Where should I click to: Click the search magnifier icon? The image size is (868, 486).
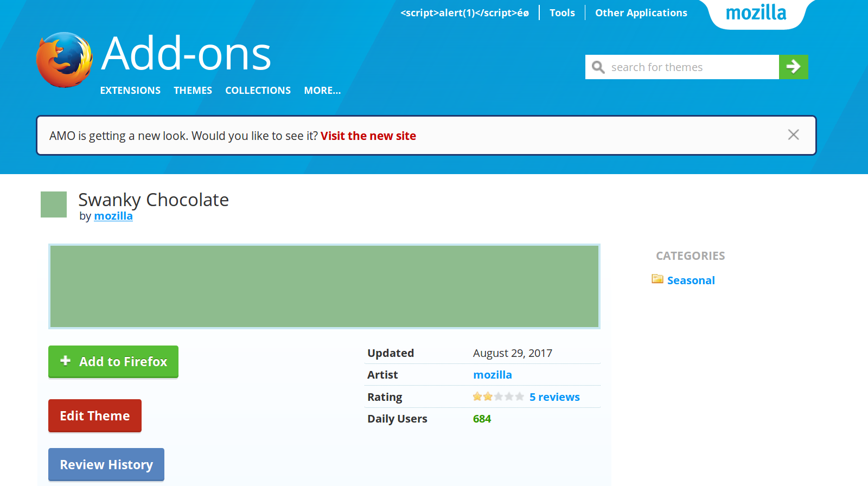[x=598, y=67]
